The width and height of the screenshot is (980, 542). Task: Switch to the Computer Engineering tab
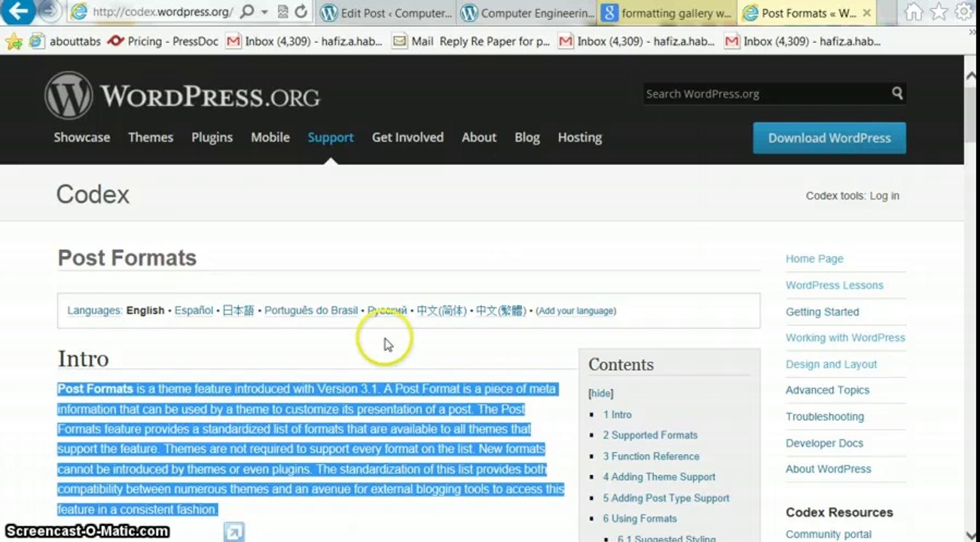[x=527, y=13]
